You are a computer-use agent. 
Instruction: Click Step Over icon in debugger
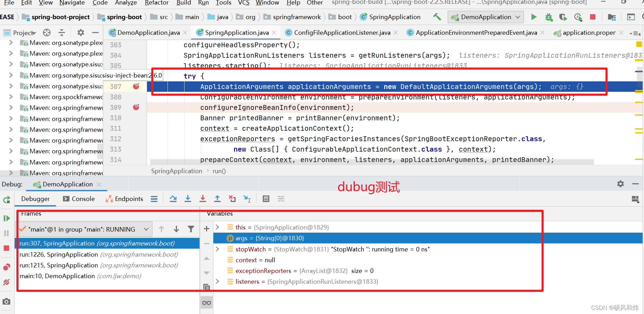(173, 199)
